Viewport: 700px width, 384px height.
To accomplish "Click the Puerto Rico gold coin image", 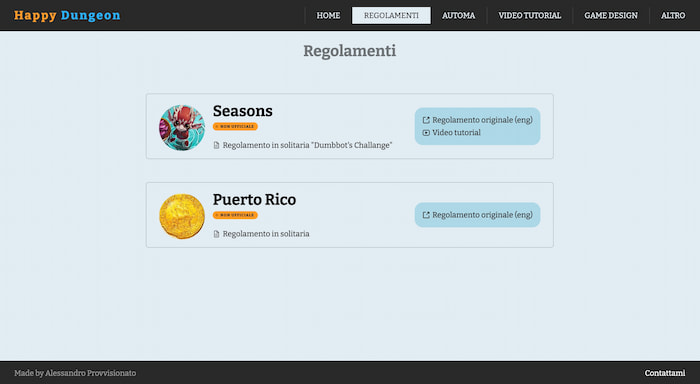I will pyautogui.click(x=182, y=216).
